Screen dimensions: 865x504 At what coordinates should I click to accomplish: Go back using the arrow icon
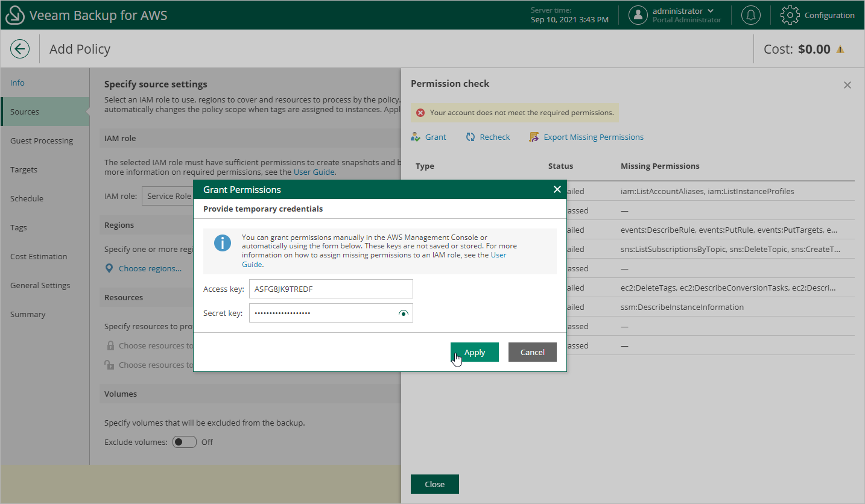coord(20,49)
